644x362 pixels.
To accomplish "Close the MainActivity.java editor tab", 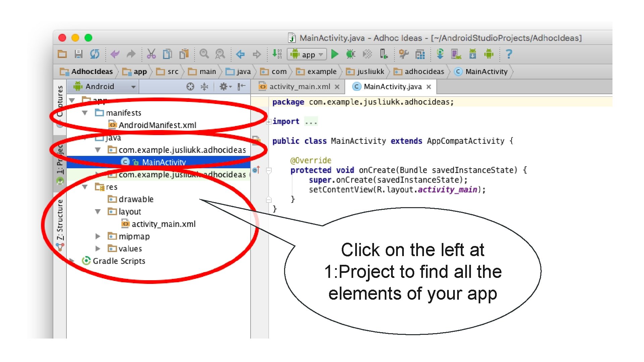I will click(429, 87).
